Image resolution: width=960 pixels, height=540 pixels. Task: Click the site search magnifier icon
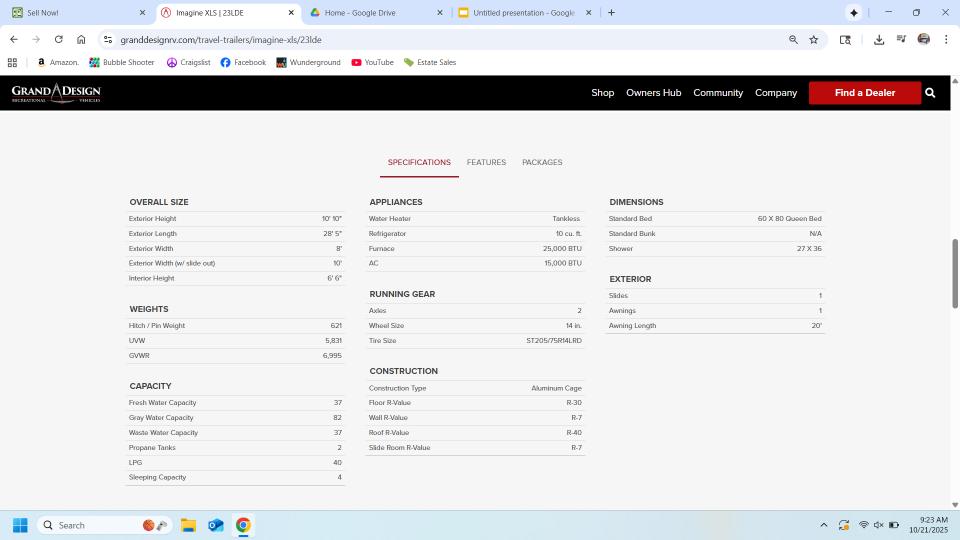coord(930,93)
